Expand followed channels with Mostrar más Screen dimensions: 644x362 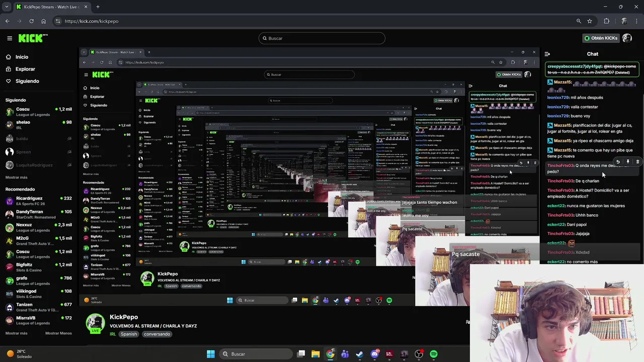[17, 177]
